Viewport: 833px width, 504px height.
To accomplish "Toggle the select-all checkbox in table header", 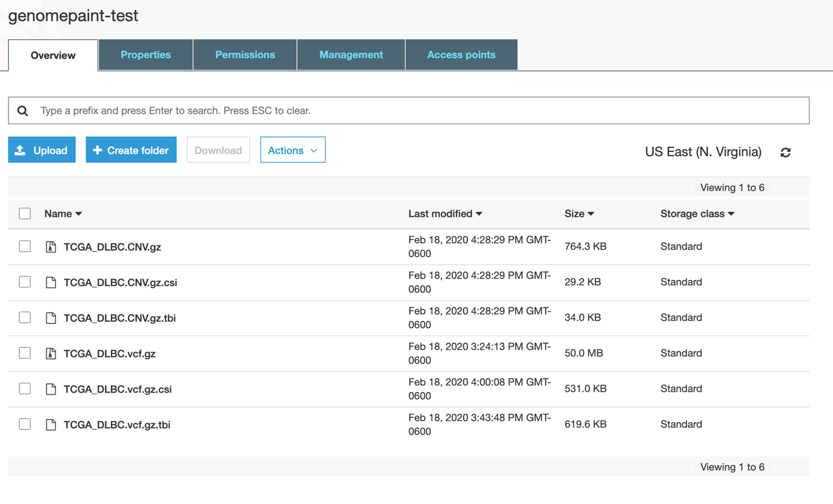I will (x=25, y=213).
